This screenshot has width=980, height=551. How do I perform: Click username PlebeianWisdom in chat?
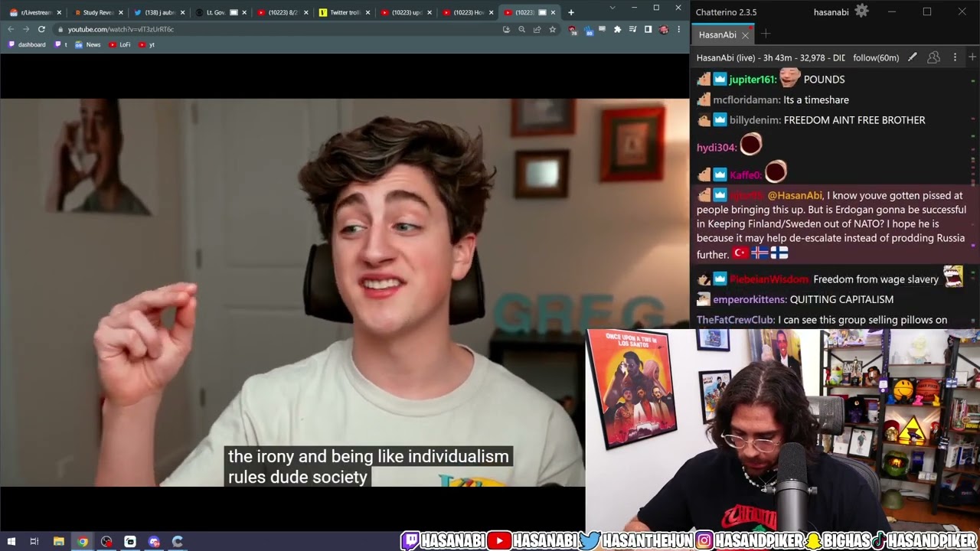pos(769,279)
